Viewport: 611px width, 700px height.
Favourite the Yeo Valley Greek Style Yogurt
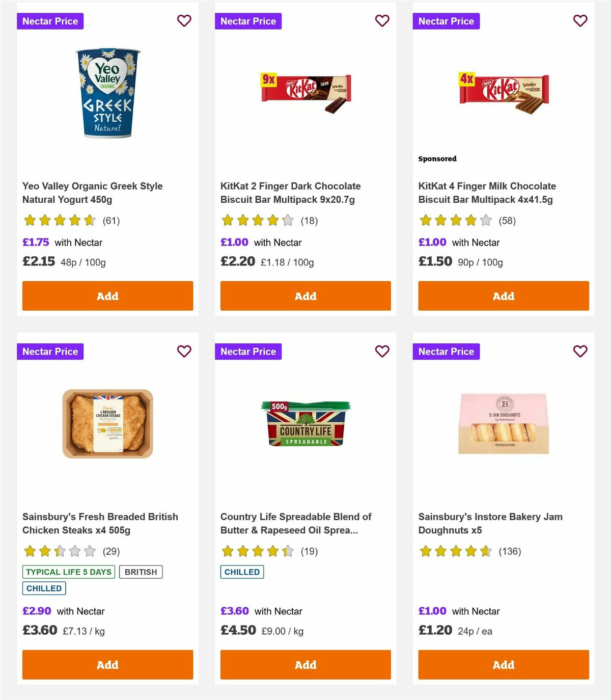pos(184,21)
